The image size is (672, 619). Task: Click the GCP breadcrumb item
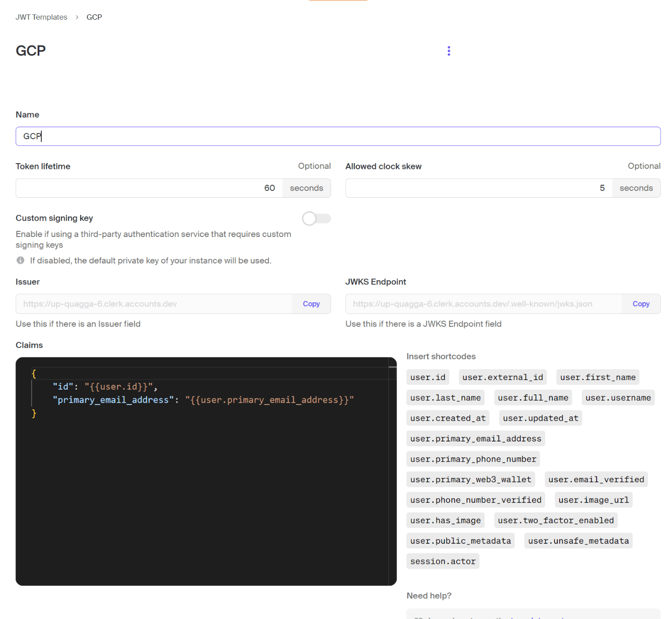point(94,17)
